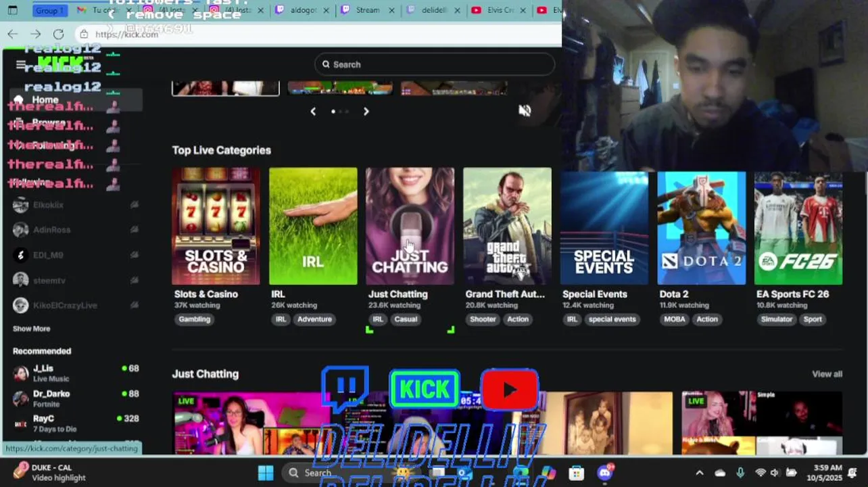Click View all for Just Chatting

(x=827, y=374)
